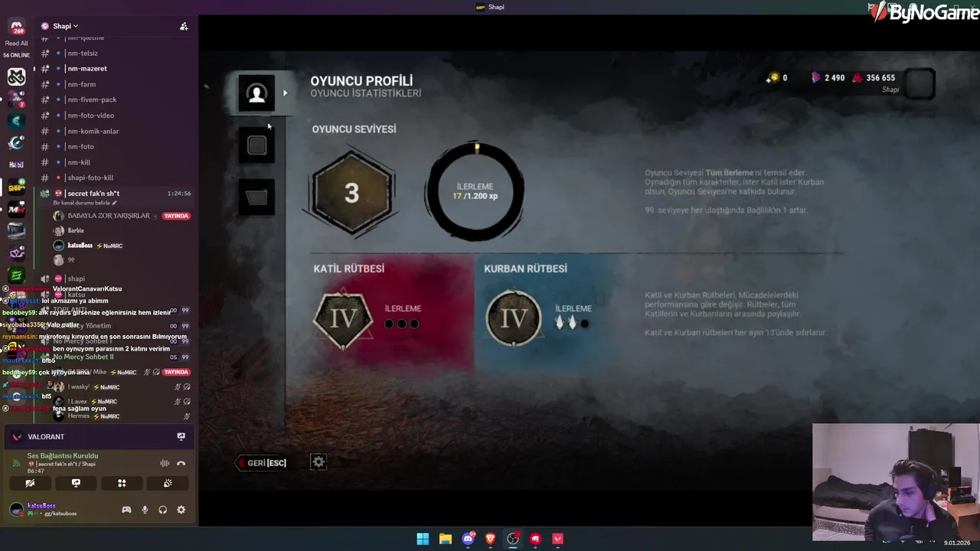980x551 pixels.
Task: Select the secret fak'n sh*t voice channel
Action: [115, 194]
